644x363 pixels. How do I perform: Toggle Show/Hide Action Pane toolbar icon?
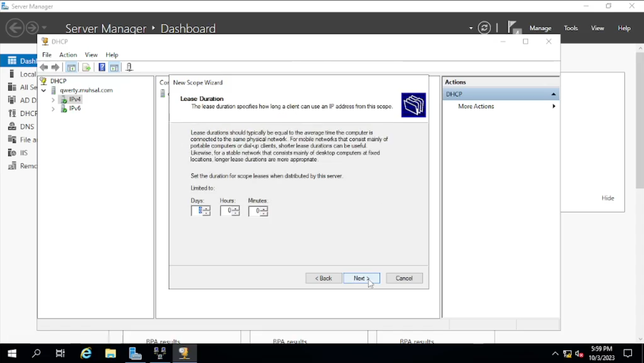(x=114, y=68)
